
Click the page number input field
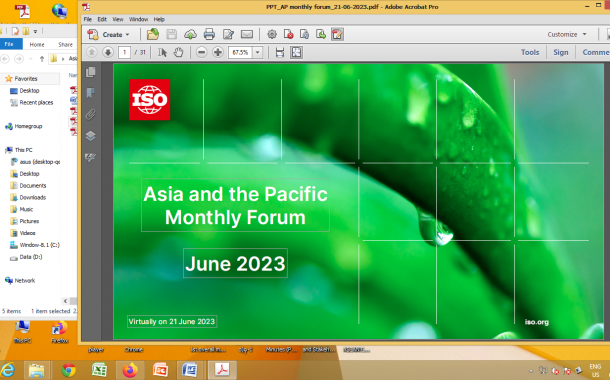point(124,52)
